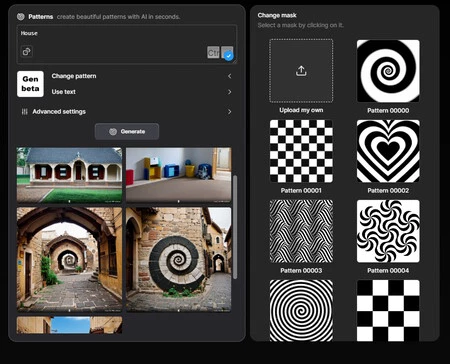Click the House prompt text field
450x364 pixels.
click(x=127, y=44)
